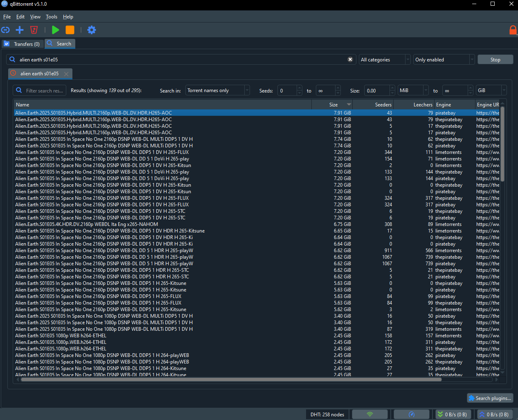518x420 pixels.
Task: Open the 'Torrent names only' dropdown
Action: [x=218, y=90]
